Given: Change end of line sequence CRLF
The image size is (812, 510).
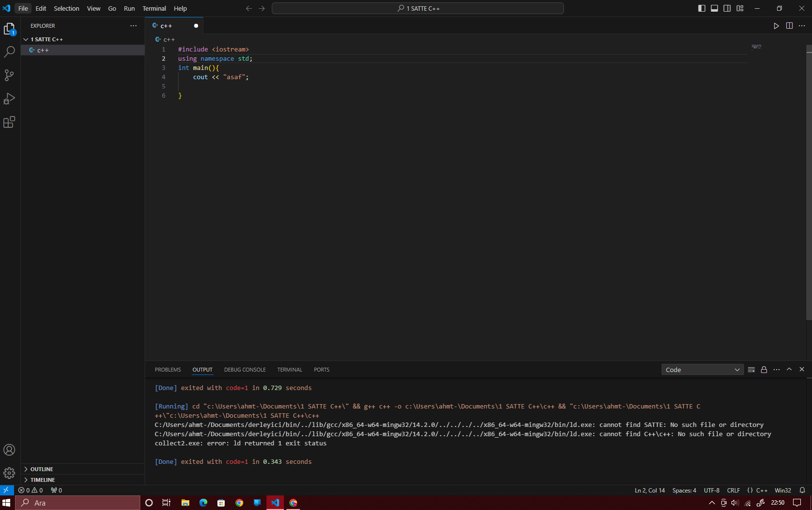Looking at the screenshot, I should point(733,490).
